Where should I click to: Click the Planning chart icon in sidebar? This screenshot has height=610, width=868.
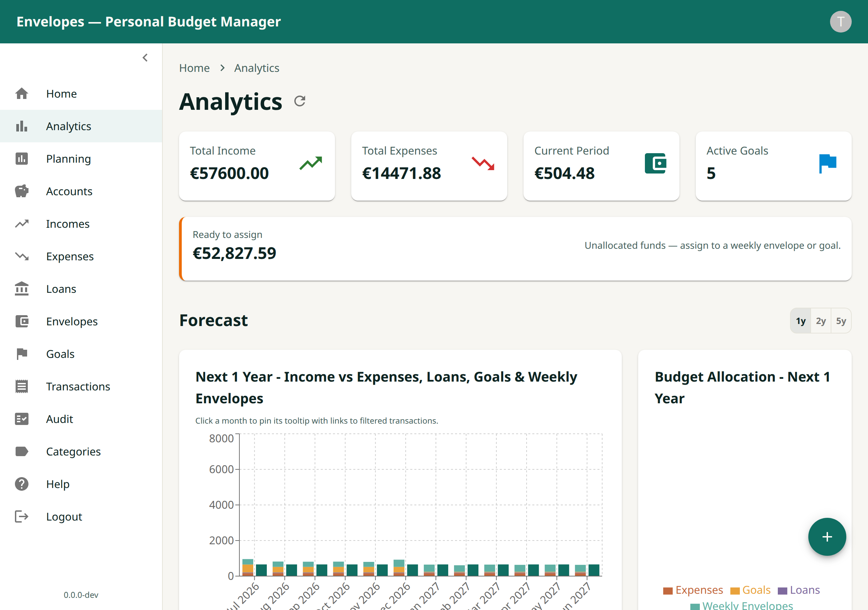[22, 158]
